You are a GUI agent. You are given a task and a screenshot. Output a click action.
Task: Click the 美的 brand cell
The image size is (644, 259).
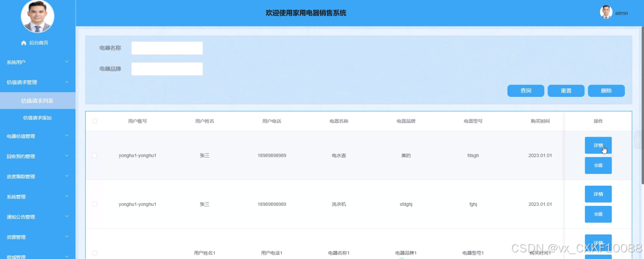pos(406,156)
